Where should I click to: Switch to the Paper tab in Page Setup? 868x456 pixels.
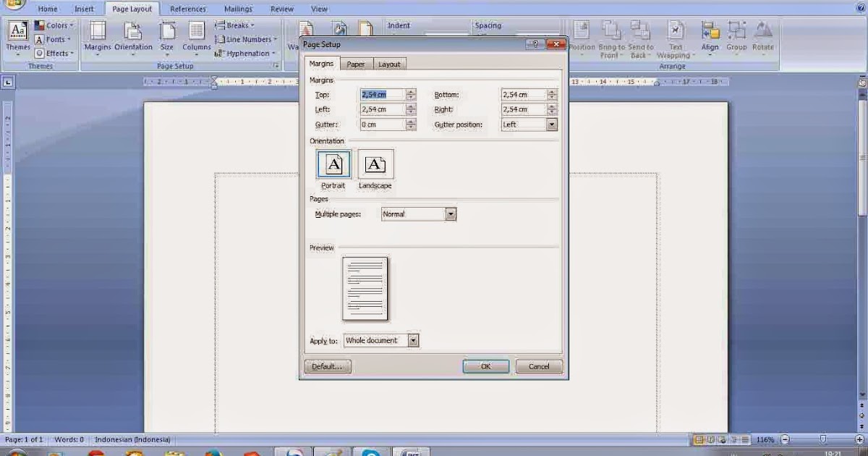pyautogui.click(x=356, y=64)
